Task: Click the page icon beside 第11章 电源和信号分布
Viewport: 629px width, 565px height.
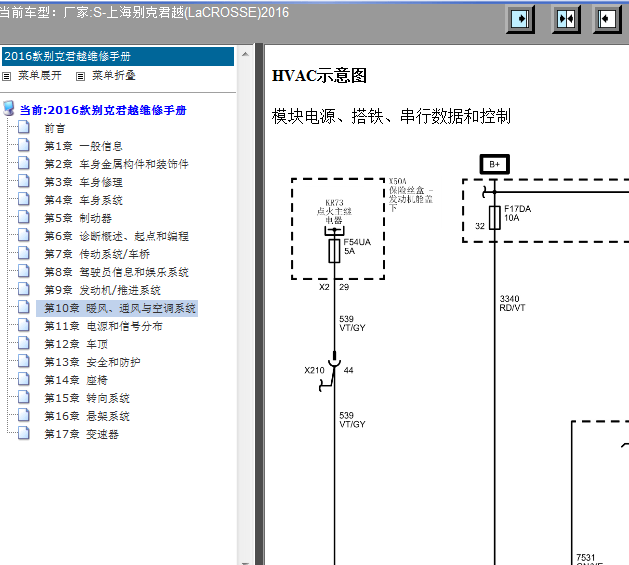Action: pyautogui.click(x=24, y=325)
